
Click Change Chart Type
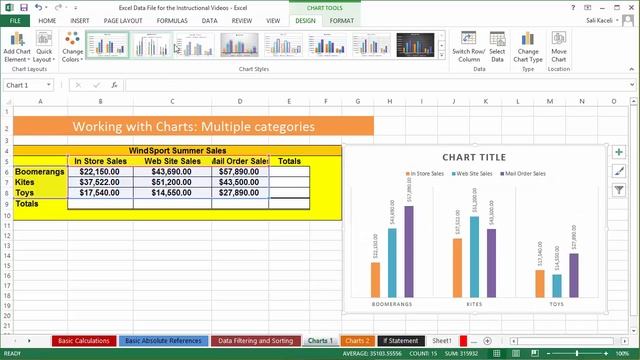click(528, 47)
